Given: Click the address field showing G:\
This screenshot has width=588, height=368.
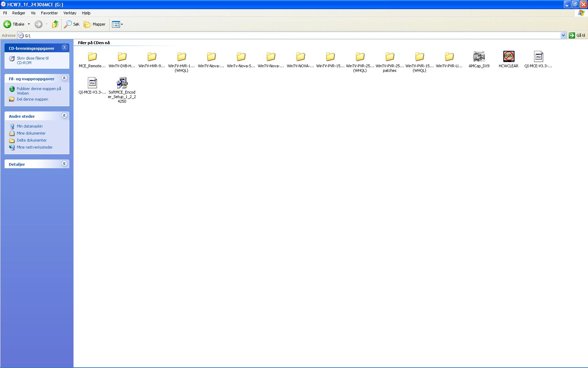Looking at the screenshot, I should [x=280, y=35].
